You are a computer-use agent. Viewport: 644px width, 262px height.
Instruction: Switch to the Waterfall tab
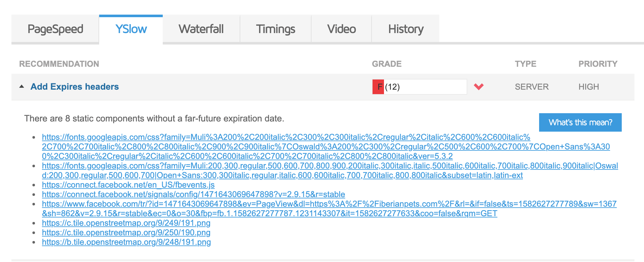(x=201, y=29)
